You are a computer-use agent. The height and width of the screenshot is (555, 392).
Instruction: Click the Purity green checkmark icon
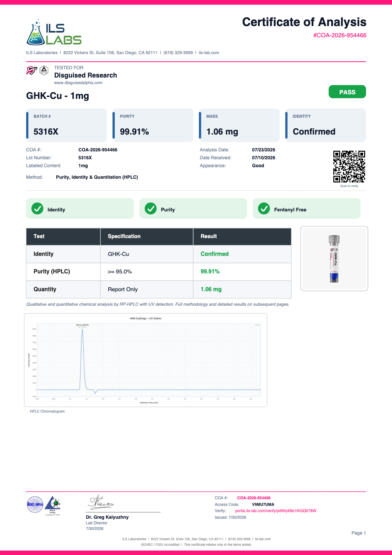(151, 209)
